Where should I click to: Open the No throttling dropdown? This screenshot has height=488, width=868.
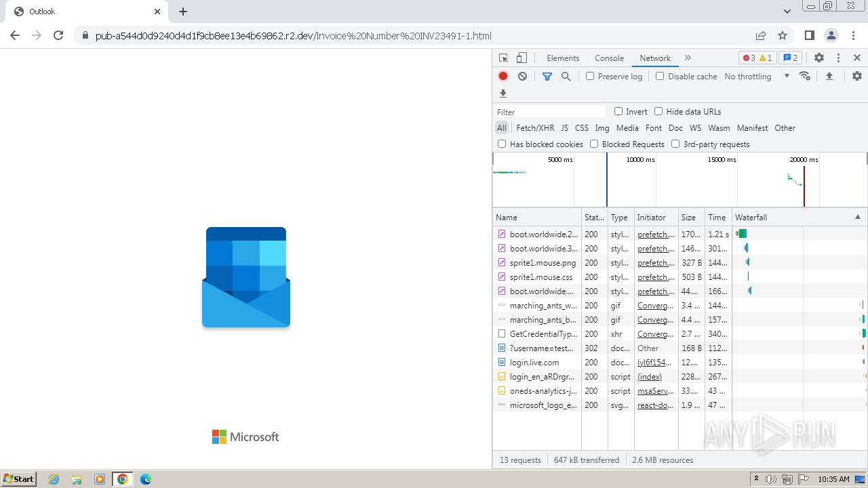pos(757,77)
